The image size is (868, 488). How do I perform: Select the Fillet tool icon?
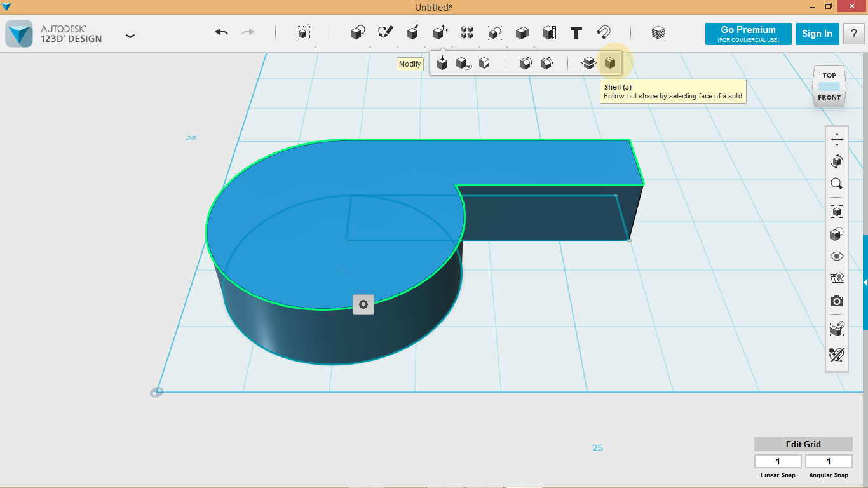(x=526, y=63)
